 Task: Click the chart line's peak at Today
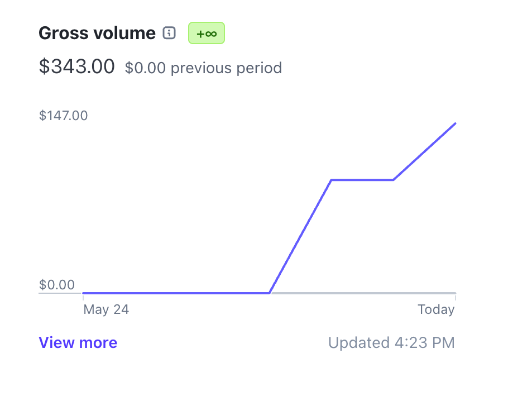(455, 123)
